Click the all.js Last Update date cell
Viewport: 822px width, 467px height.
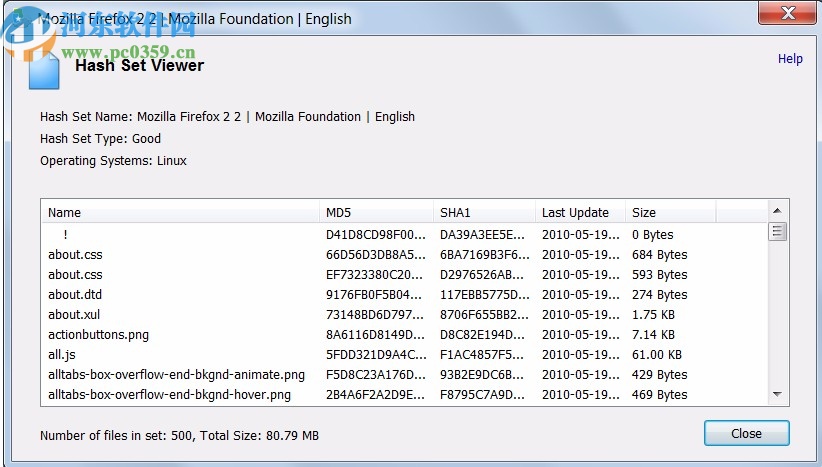click(580, 354)
